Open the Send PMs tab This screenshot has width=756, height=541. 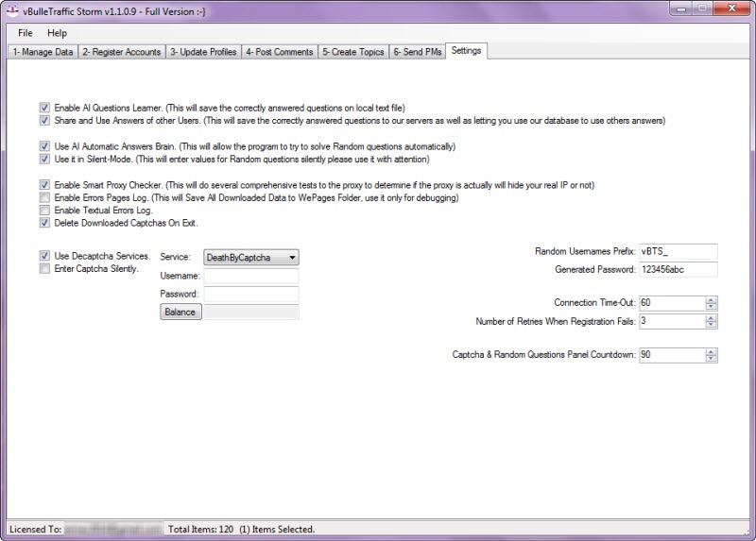tap(418, 52)
